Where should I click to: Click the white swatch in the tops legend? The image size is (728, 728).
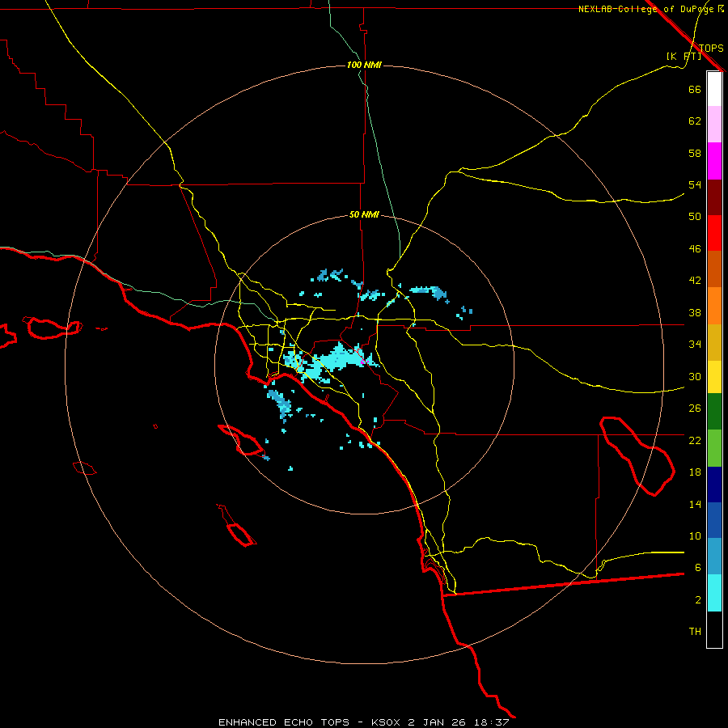click(714, 89)
